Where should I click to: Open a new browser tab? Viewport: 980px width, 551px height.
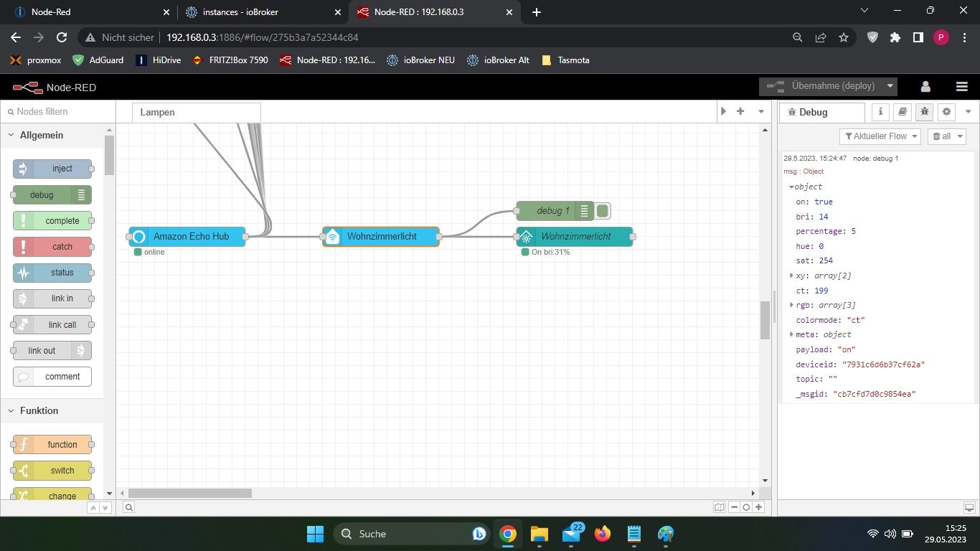(537, 12)
